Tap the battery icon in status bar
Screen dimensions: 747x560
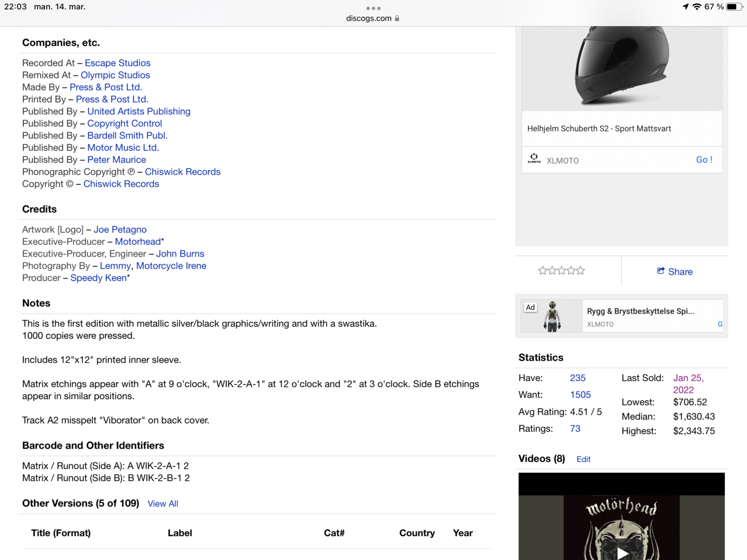735,7
